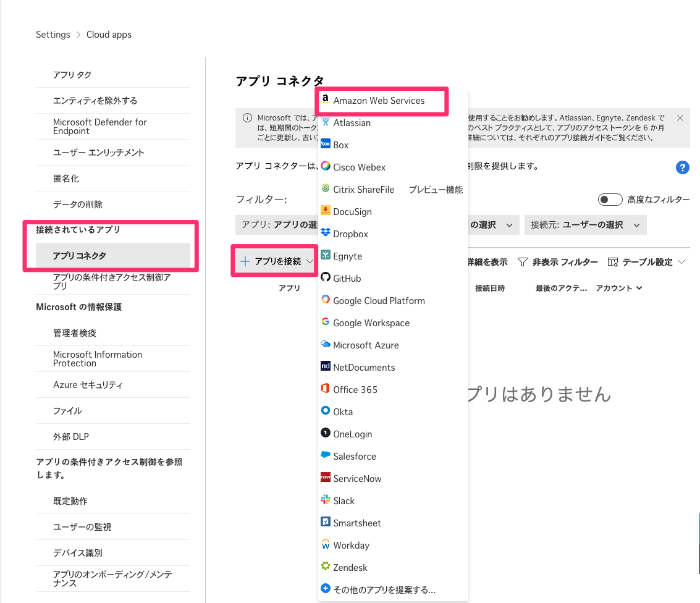Image resolution: width=700 pixels, height=603 pixels.
Task: Click the Dropbox logo icon
Action: 326,232
